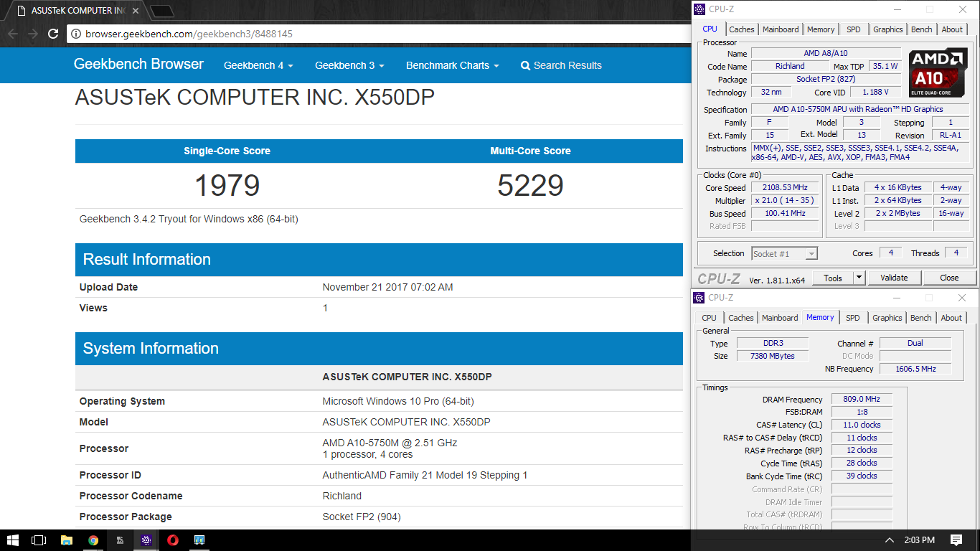Click the lower CPU-Z window title icon
980x551 pixels.
click(x=699, y=298)
